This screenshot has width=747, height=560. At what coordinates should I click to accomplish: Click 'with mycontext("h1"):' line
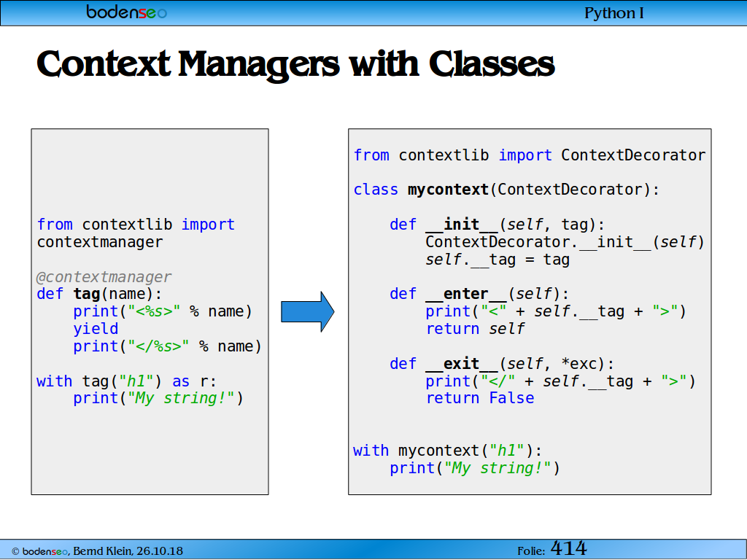click(x=447, y=451)
